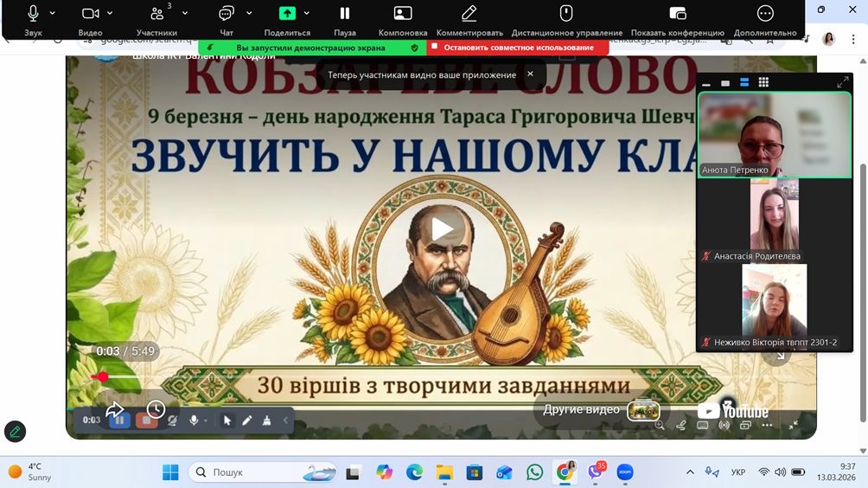Click the green Поделиться share icon

pos(287,14)
